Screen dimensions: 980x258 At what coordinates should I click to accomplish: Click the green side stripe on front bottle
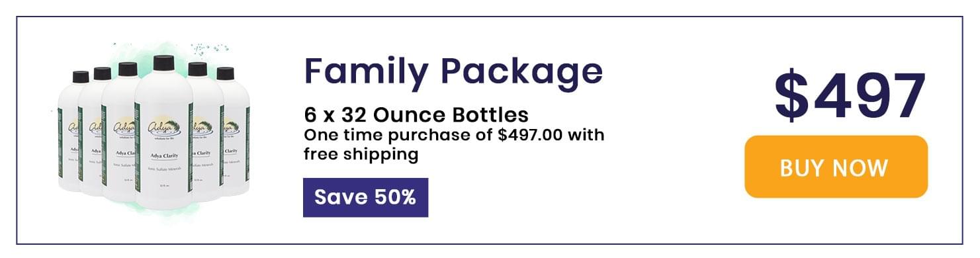(x=138, y=149)
